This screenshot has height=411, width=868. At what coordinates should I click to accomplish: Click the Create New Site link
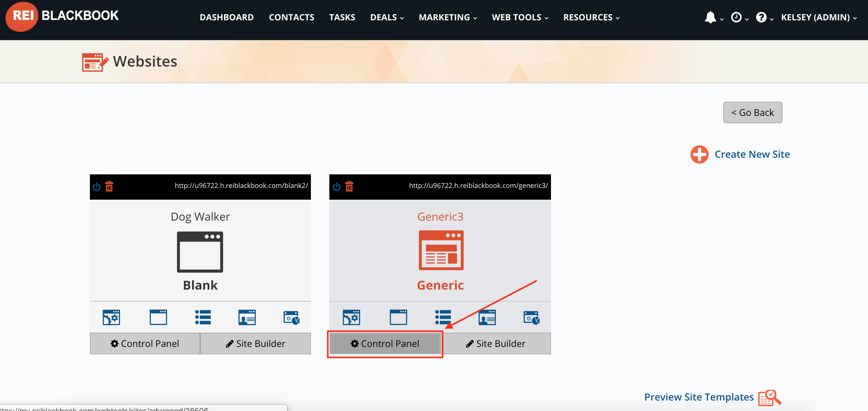[x=752, y=154]
